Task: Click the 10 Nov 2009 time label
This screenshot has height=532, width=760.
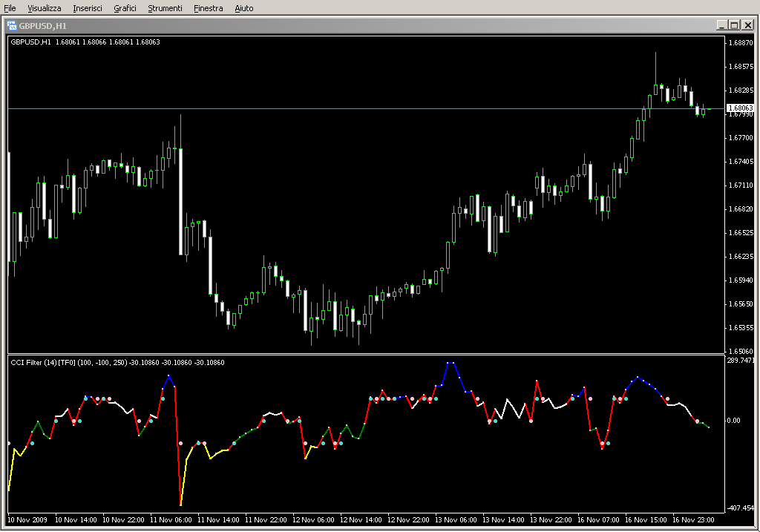Action: [x=27, y=520]
